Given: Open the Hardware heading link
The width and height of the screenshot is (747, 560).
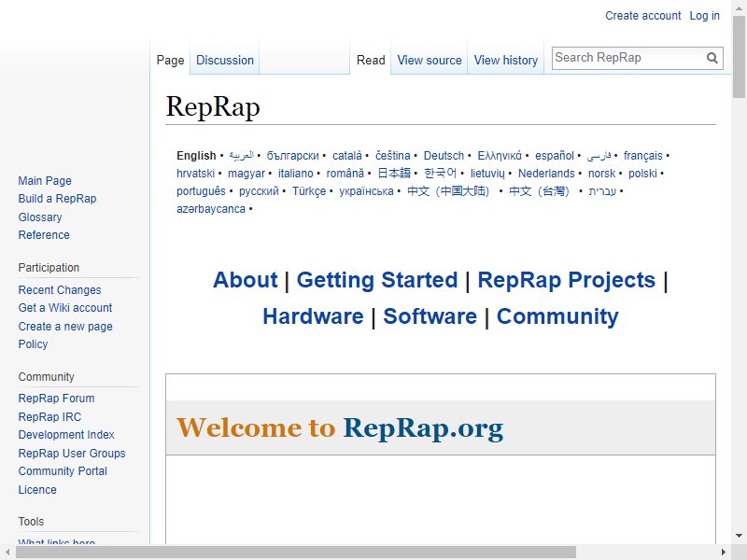Looking at the screenshot, I should (313, 316).
